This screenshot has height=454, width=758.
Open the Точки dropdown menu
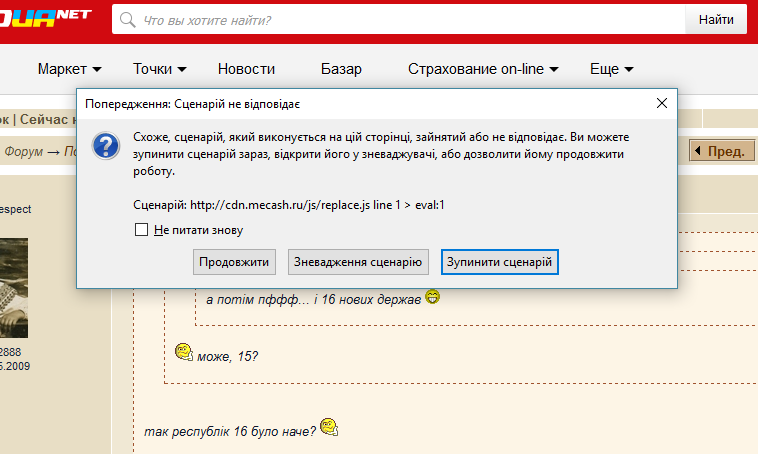click(160, 69)
